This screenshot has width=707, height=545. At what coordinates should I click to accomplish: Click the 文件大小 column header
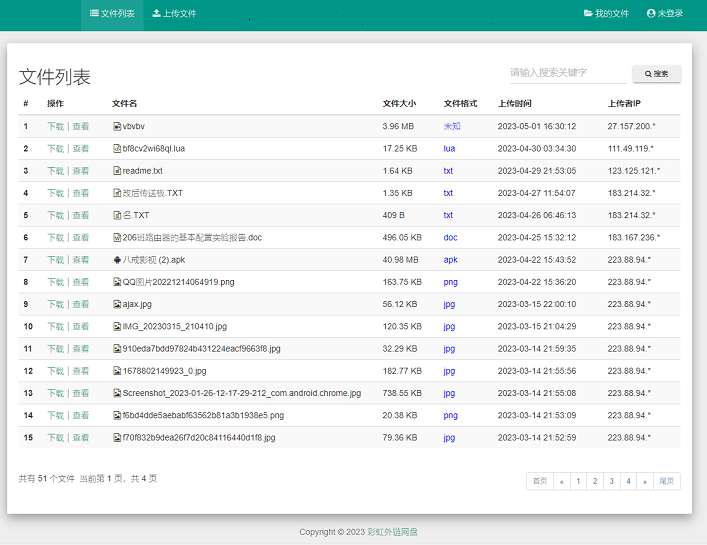[x=399, y=103]
